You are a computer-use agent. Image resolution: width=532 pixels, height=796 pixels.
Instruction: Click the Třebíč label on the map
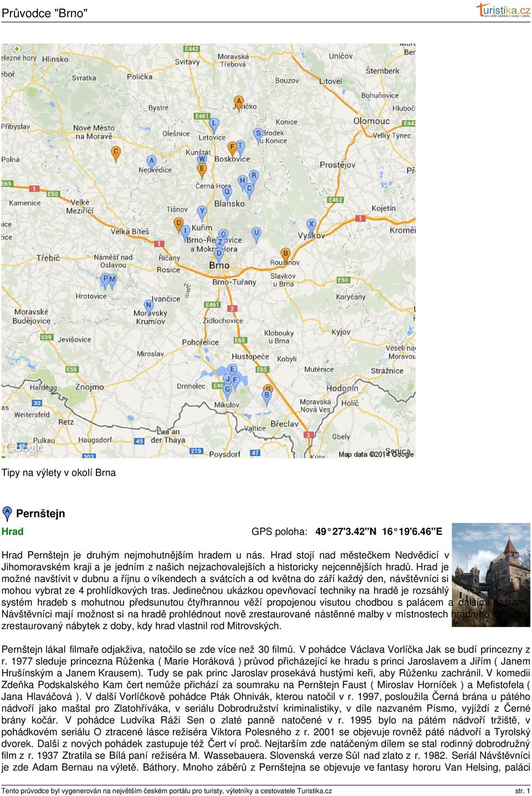tap(48, 258)
